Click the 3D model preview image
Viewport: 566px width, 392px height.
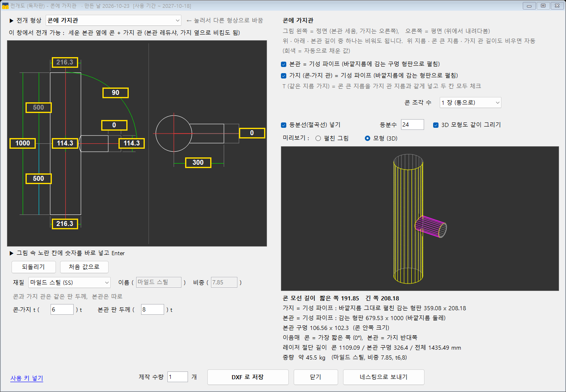pos(420,219)
